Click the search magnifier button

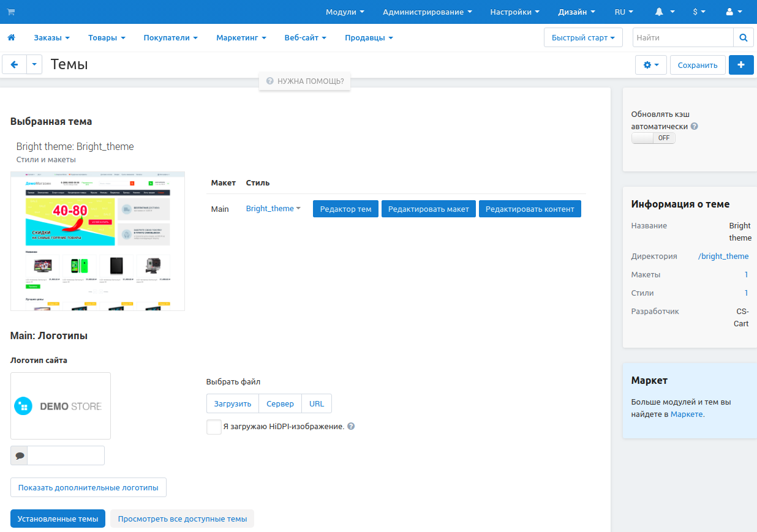(743, 38)
